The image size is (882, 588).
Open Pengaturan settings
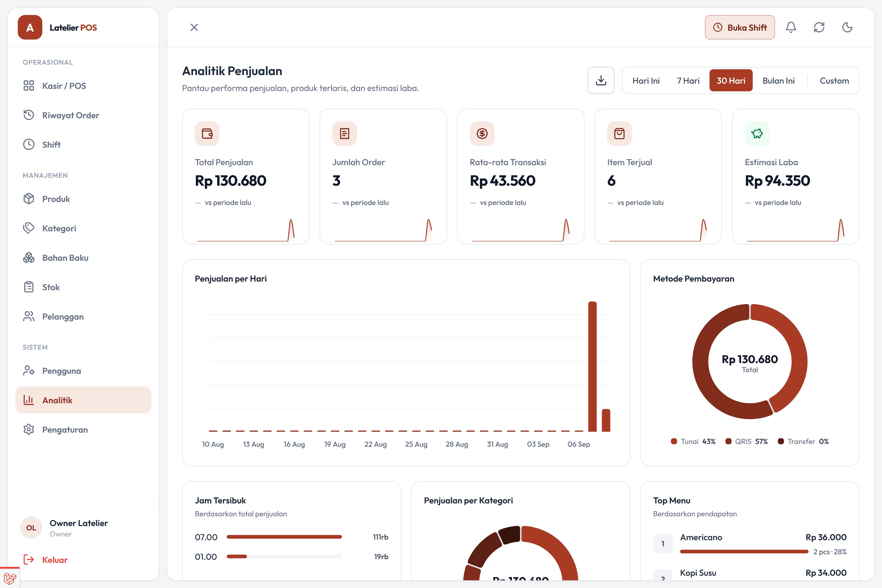(x=83, y=429)
